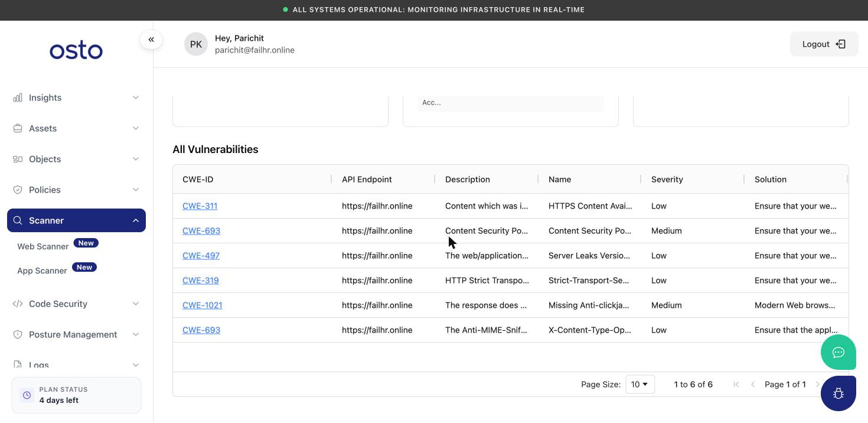
Task: Click the Solution column header
Action: (x=771, y=180)
